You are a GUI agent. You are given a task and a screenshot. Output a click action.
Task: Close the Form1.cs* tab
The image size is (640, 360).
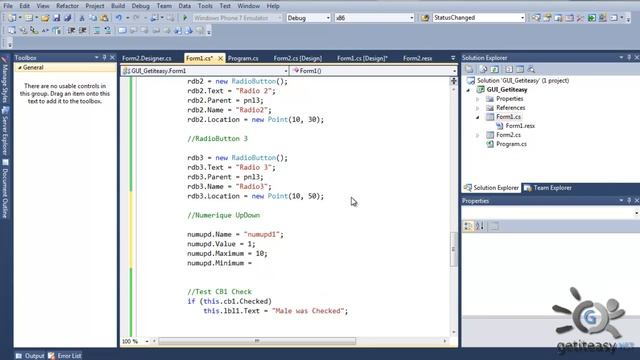220,58
